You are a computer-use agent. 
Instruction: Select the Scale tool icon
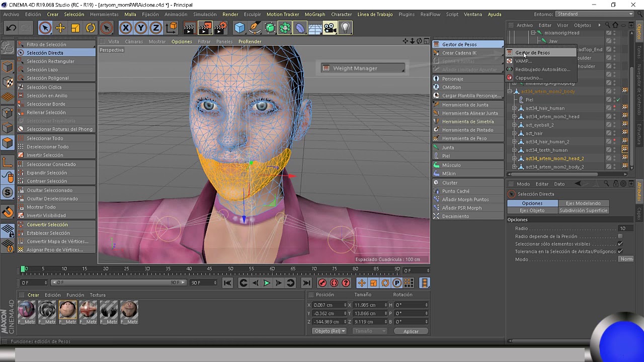click(x=75, y=28)
